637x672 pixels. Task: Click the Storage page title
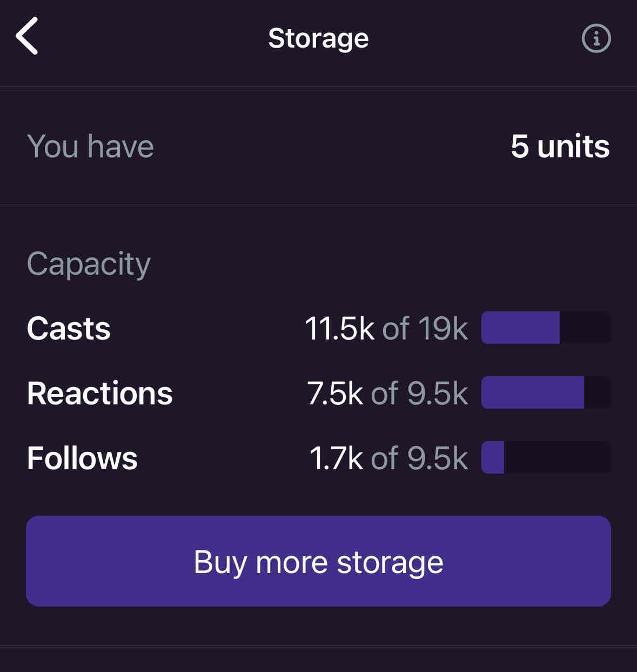[318, 38]
